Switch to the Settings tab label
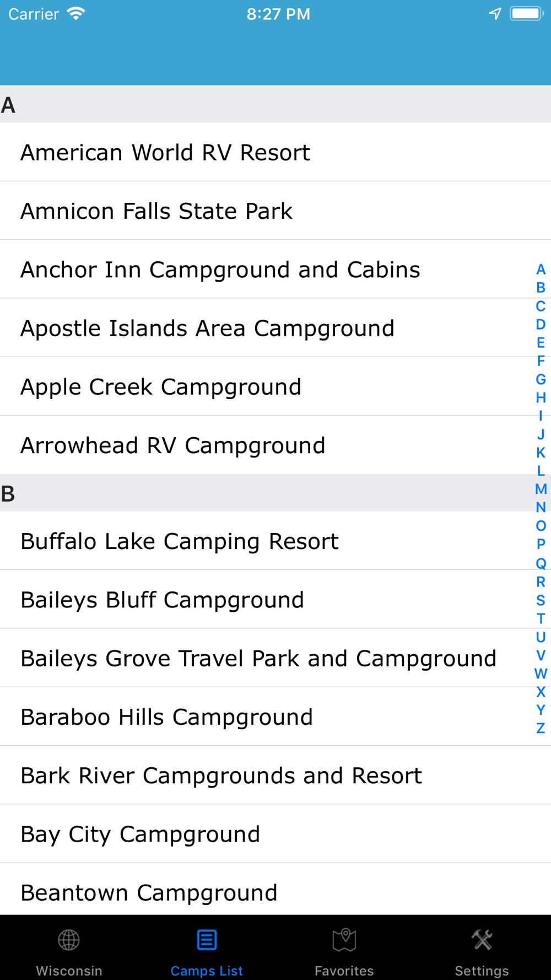Viewport: 551px width, 980px height. point(482,971)
